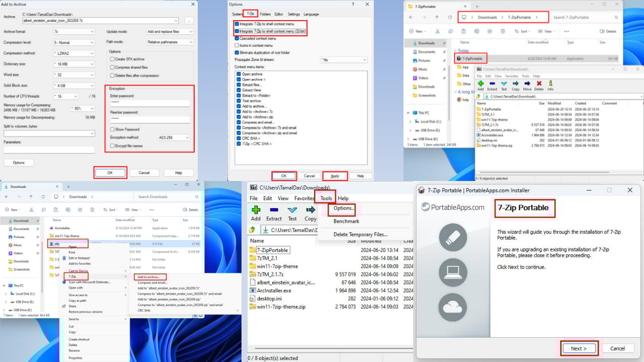Screen dimensions: 644x362
Task: Click the red Delete icon in the small 7-Zip window
Action: click(539, 83)
